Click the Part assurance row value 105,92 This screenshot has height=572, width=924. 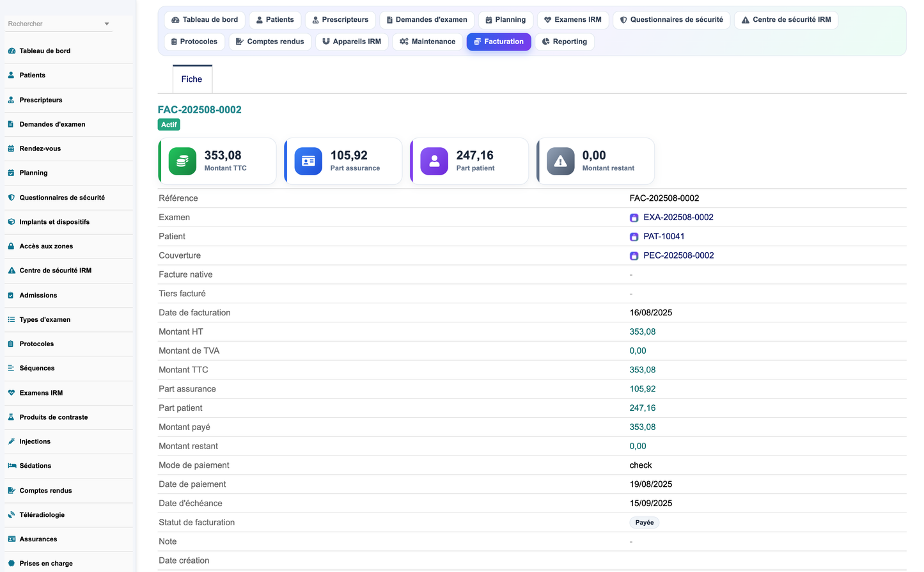coord(643,389)
